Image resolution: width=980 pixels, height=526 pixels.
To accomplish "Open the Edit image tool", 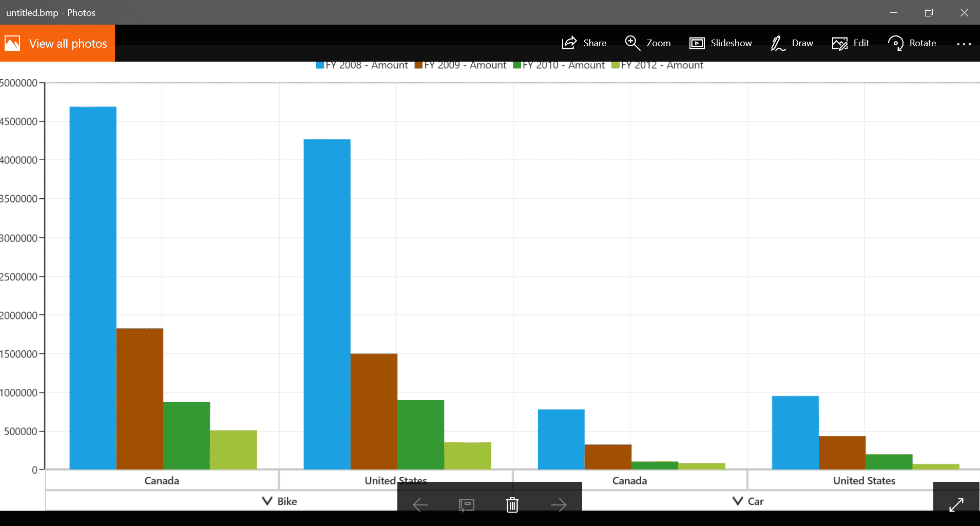I will click(840, 43).
